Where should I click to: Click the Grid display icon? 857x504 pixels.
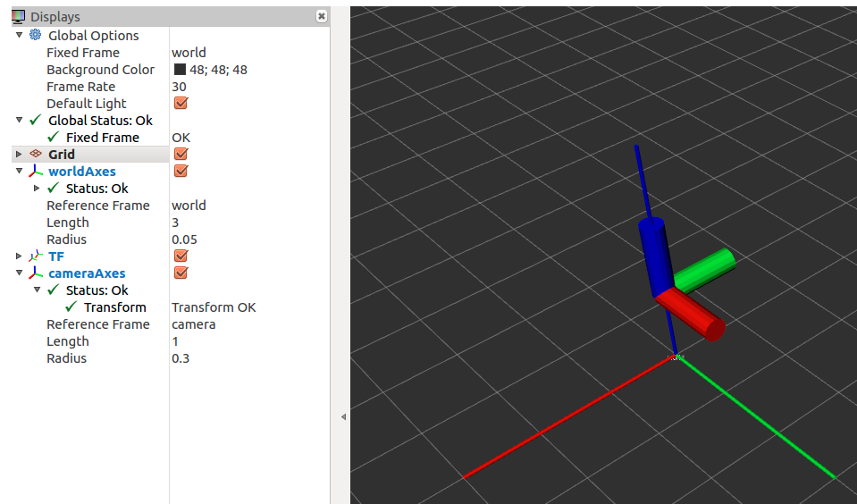click(x=36, y=155)
